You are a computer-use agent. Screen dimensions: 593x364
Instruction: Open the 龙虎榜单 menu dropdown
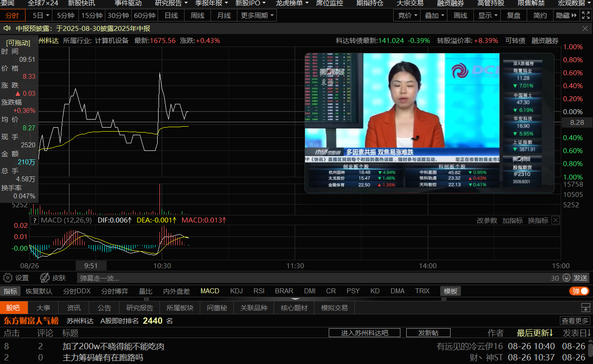(292, 3)
